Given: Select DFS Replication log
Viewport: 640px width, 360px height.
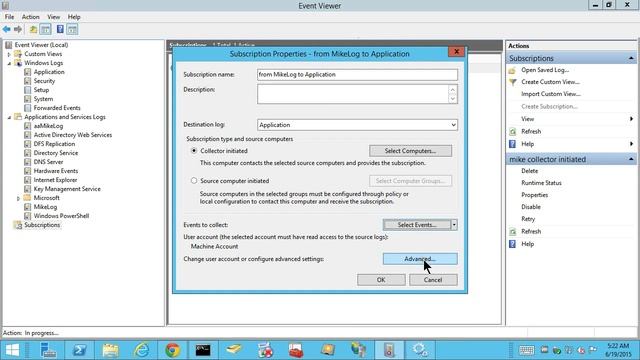Looking at the screenshot, I should pos(54,144).
